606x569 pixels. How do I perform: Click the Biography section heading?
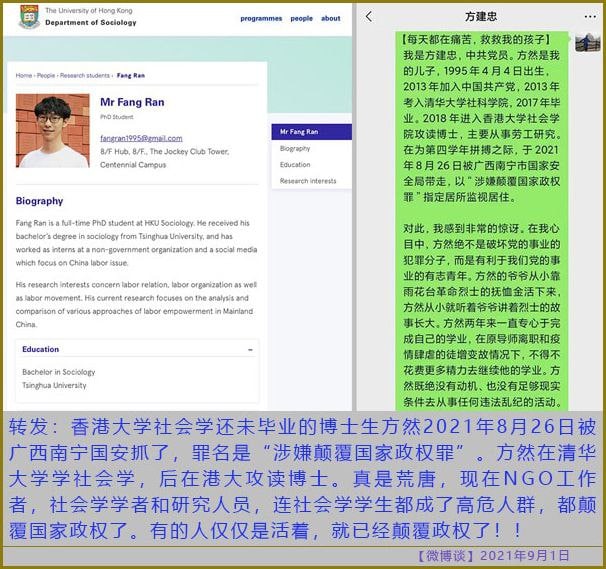[40, 201]
